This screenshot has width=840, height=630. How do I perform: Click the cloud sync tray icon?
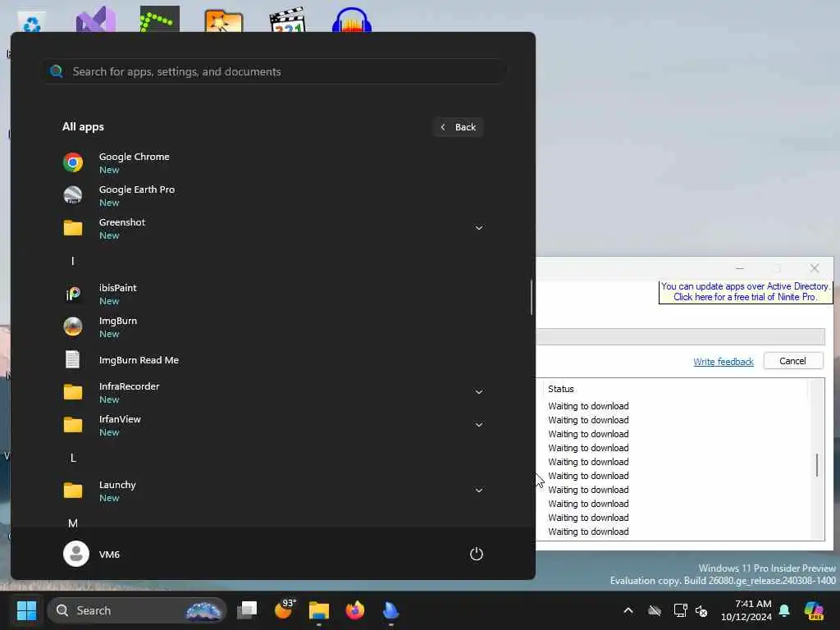[654, 610]
